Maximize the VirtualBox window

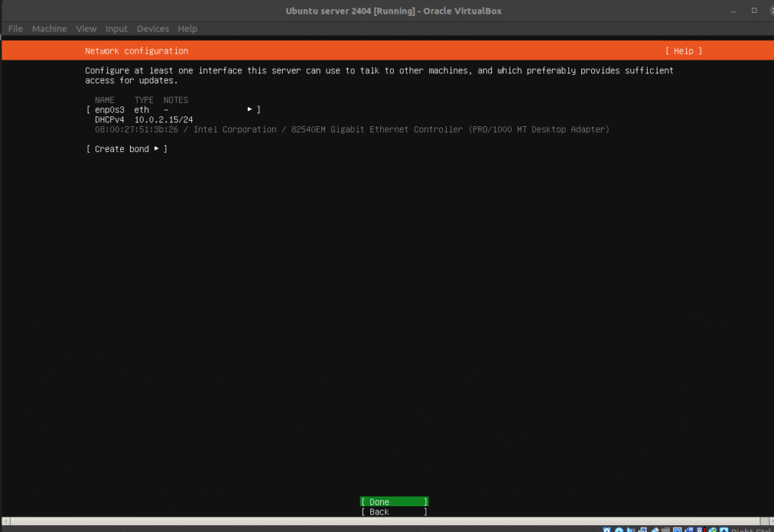pyautogui.click(x=754, y=11)
